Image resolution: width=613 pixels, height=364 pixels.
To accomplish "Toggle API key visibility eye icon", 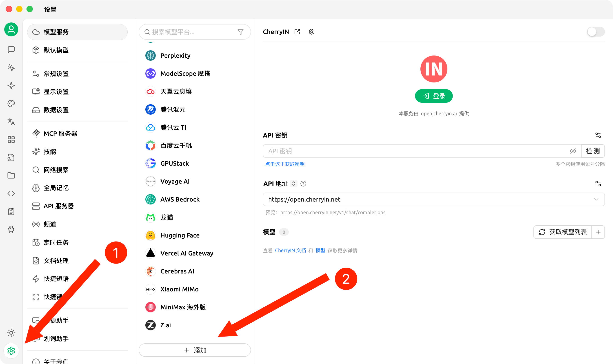I will click(573, 151).
